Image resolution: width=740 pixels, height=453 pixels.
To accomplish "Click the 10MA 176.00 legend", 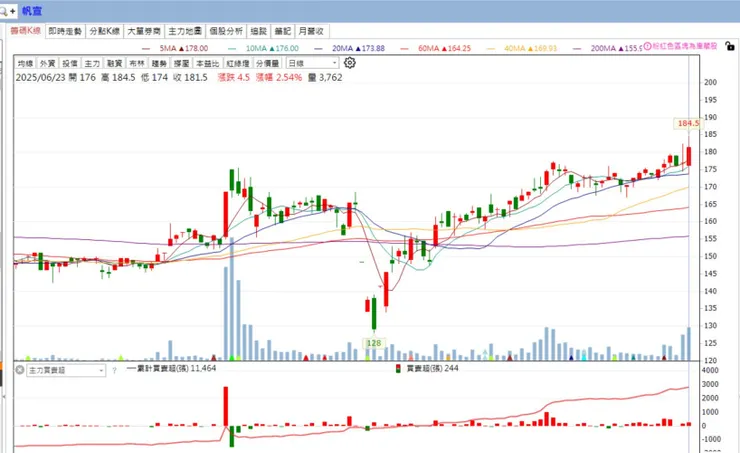I will pos(264,48).
